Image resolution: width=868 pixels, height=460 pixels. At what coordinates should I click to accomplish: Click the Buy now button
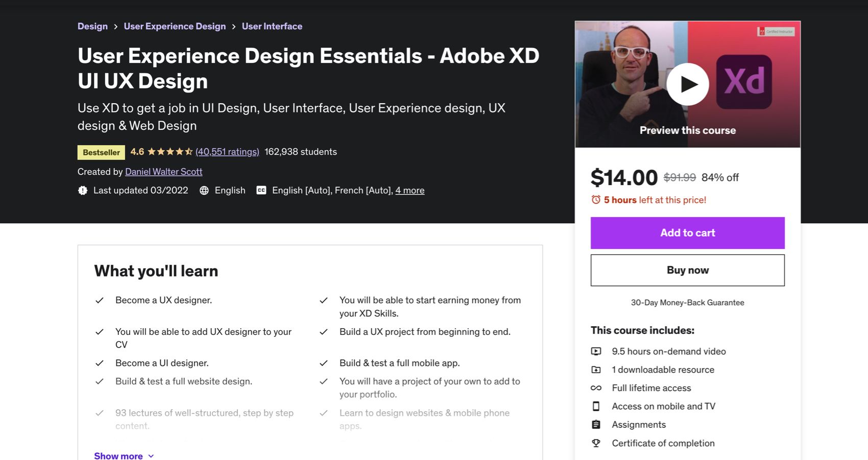coord(687,270)
